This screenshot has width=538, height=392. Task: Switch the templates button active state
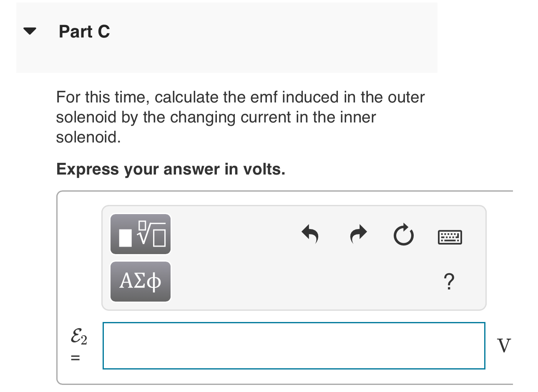(x=140, y=234)
